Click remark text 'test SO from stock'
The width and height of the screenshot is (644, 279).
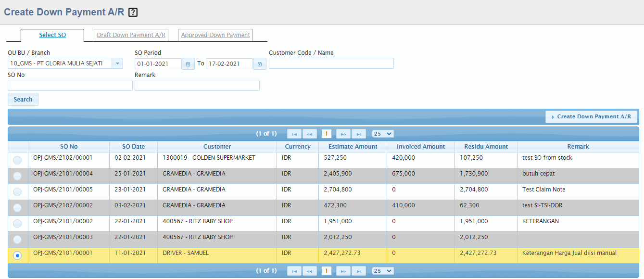coord(547,158)
